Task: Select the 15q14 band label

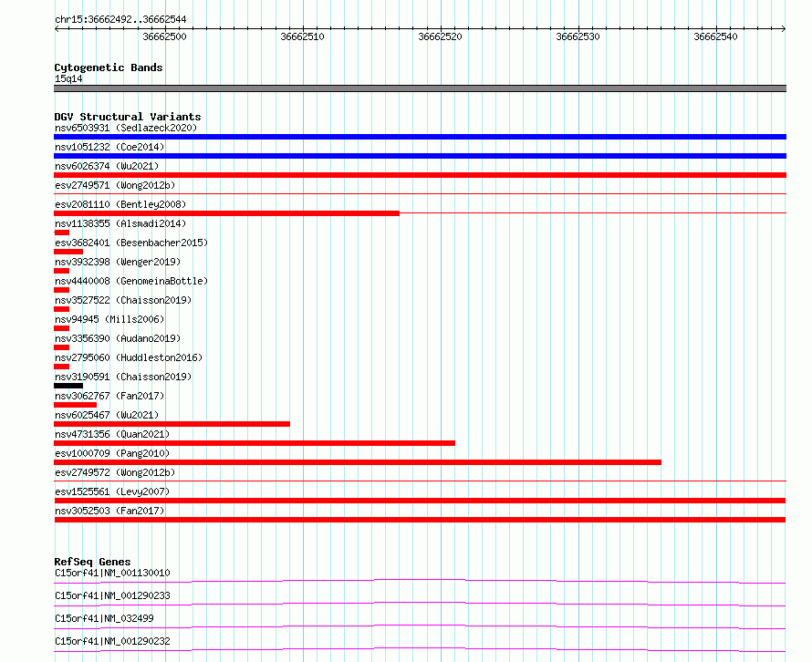Action: (x=68, y=78)
